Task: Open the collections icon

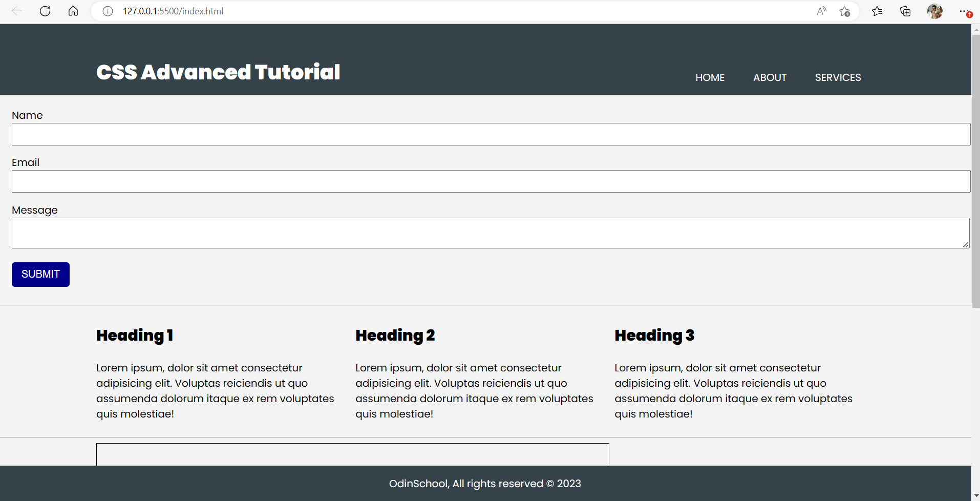Action: coord(905,11)
